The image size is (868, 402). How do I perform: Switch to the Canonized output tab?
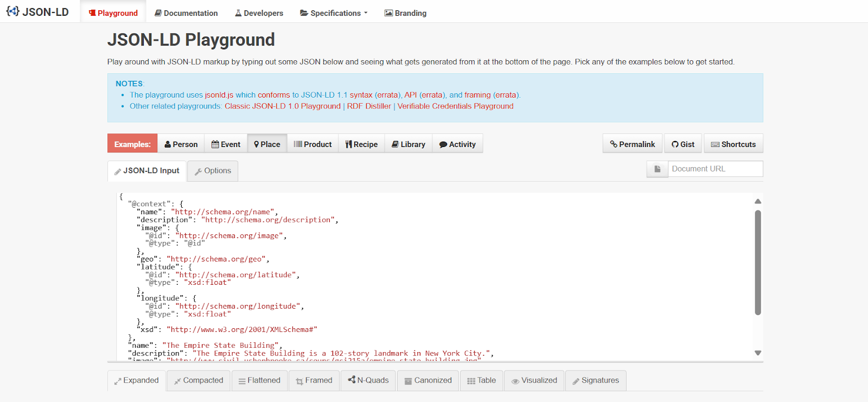click(x=428, y=380)
